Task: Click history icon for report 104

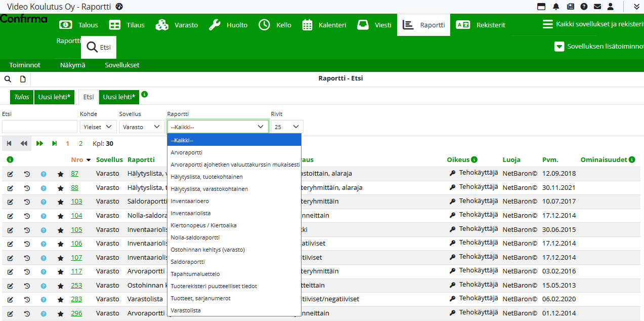Action: (27, 216)
